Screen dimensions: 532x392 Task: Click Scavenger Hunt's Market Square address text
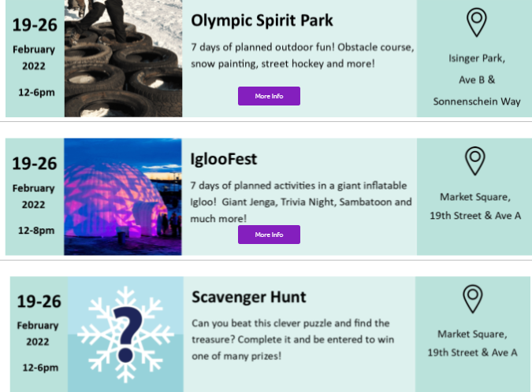[x=472, y=342]
